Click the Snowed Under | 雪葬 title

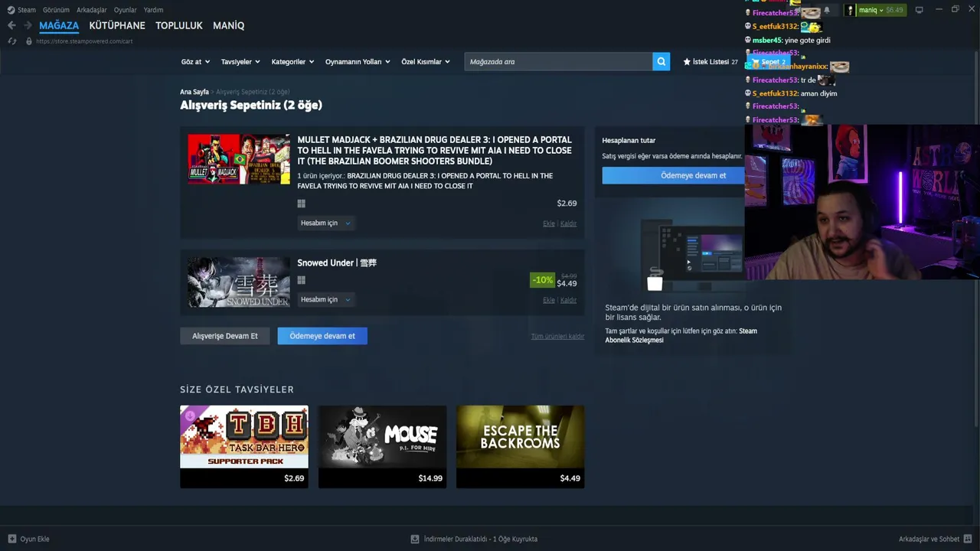click(337, 263)
